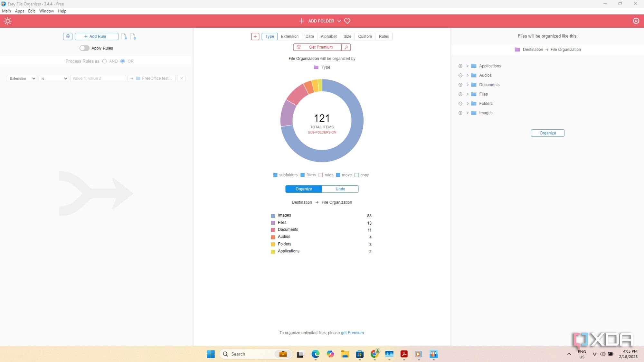Select the AND radio option
Viewport: 644px width, 362px height.
point(105,61)
